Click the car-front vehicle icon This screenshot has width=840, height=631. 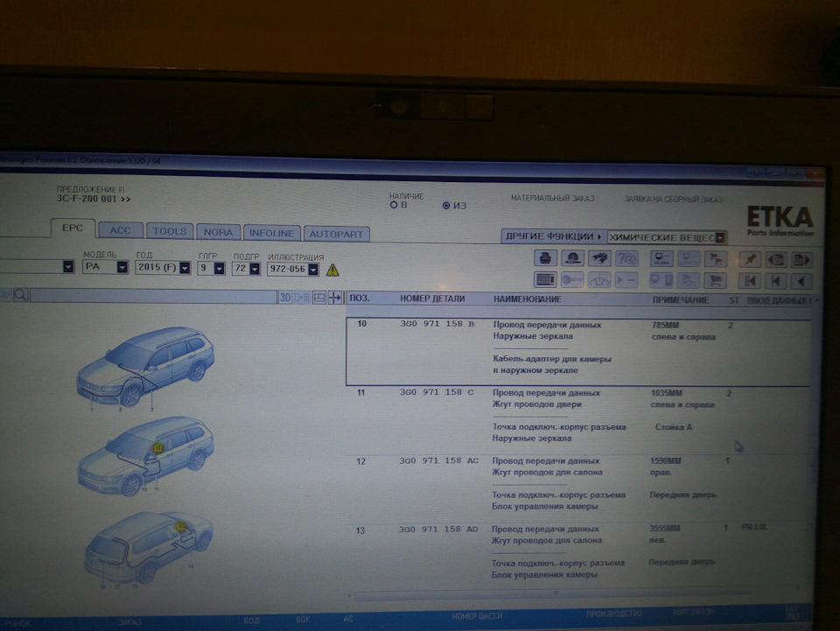[599, 279]
